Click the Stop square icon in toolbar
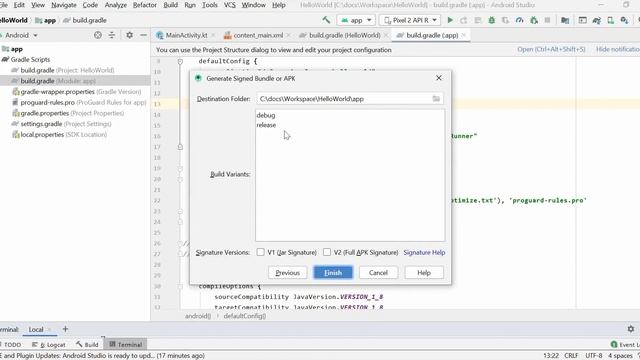 pos(547,20)
